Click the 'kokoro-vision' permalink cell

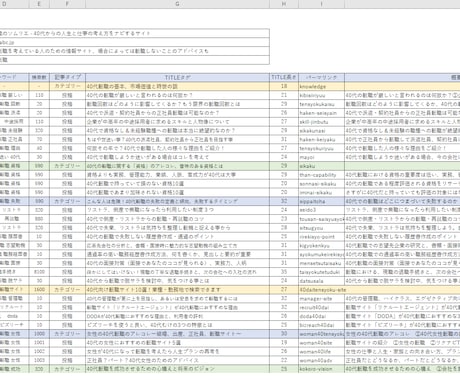322,369
